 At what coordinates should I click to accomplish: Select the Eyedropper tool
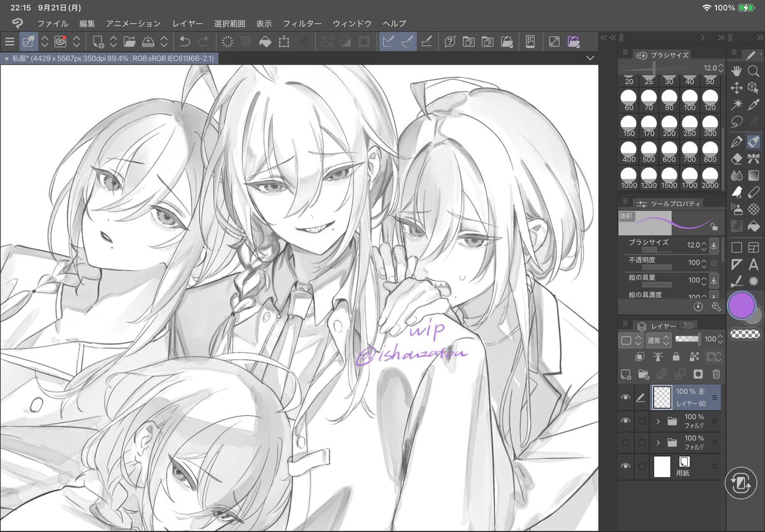(x=754, y=105)
